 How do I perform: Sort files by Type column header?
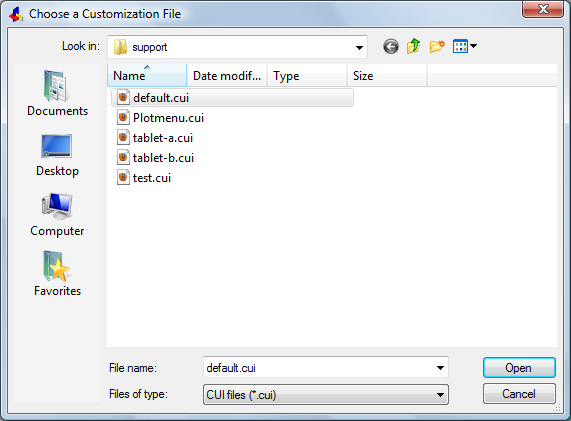[307, 75]
